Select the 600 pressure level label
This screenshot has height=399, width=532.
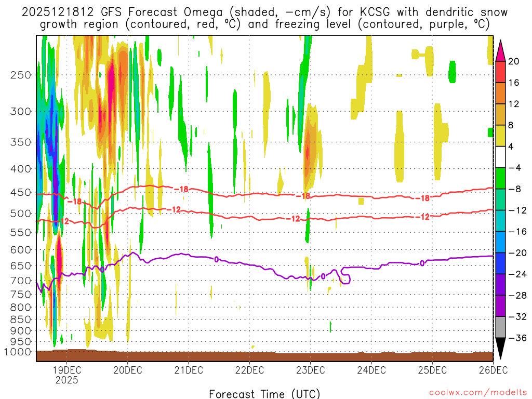[21, 250]
